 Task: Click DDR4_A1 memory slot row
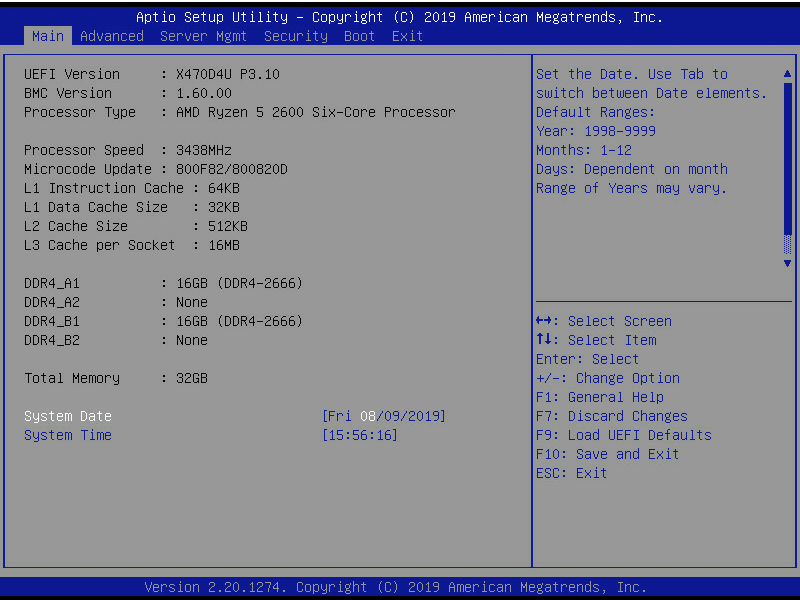pos(163,283)
